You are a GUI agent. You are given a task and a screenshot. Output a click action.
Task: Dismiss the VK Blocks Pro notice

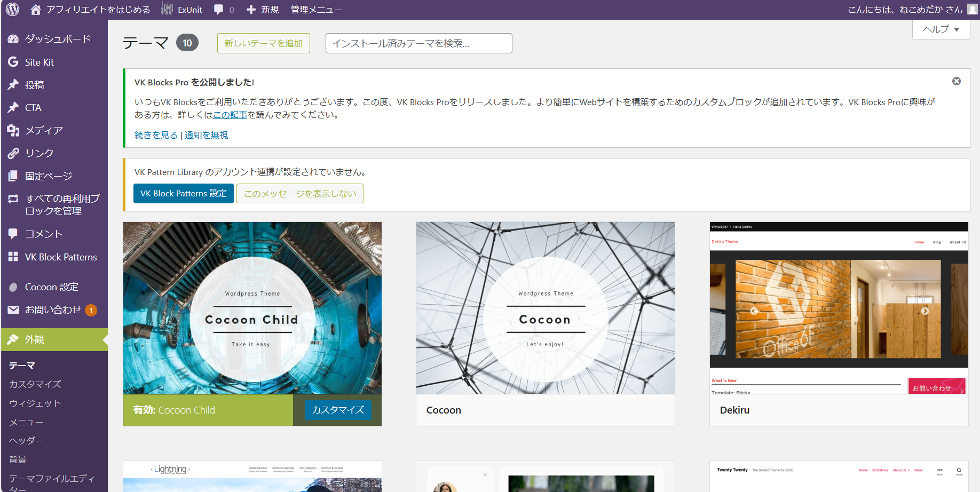[956, 81]
